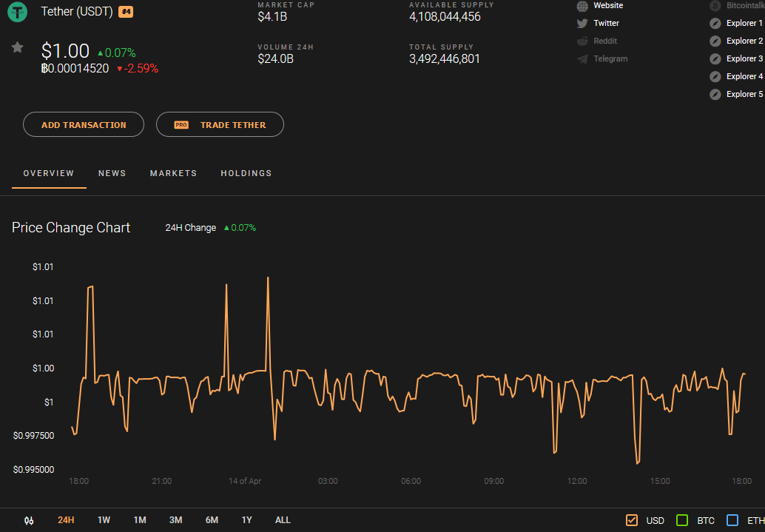Select the 1Y chart range
This screenshot has width=765, height=532.
[x=247, y=520]
